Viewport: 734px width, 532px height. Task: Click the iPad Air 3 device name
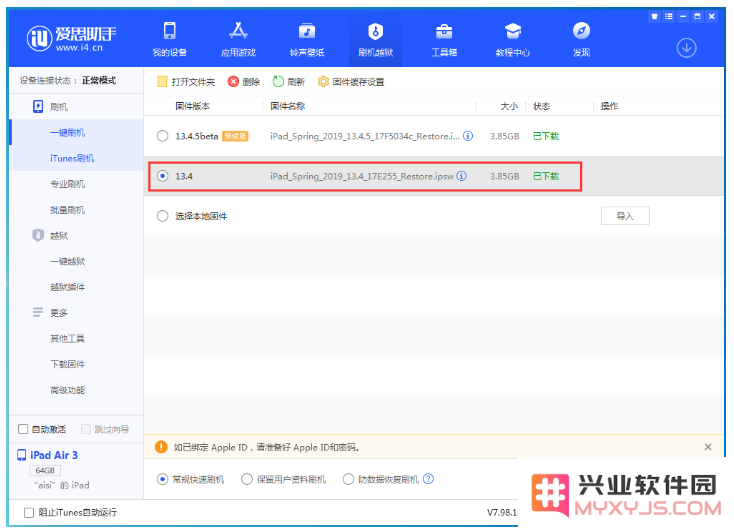tap(54, 455)
